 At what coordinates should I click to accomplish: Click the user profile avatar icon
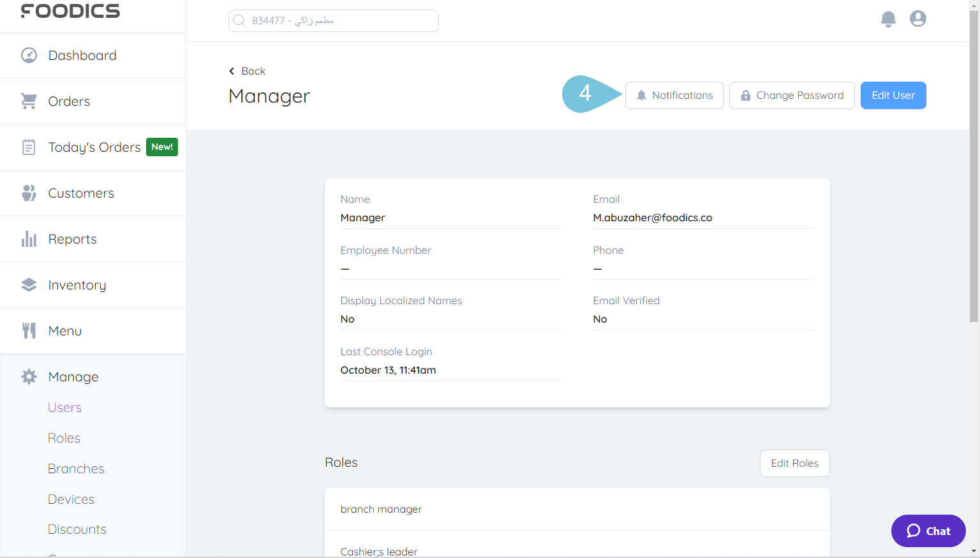[917, 18]
